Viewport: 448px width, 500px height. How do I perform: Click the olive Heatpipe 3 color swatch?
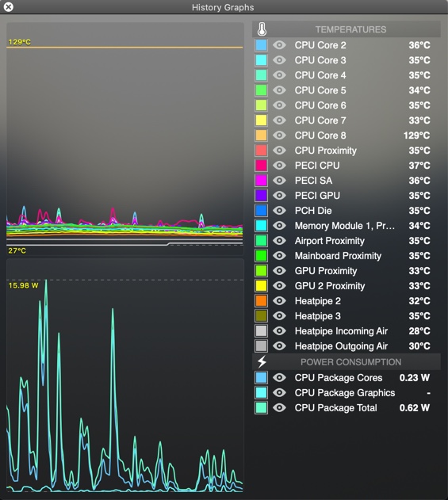pos(261,315)
